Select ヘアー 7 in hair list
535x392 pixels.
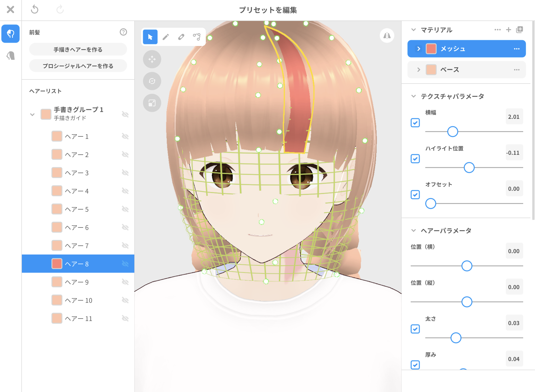[x=78, y=246]
